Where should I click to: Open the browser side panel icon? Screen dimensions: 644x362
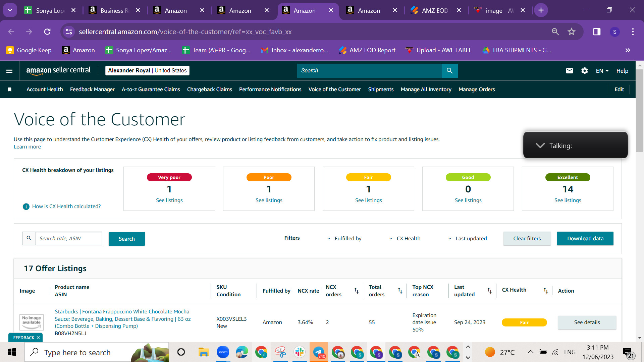pos(597,32)
